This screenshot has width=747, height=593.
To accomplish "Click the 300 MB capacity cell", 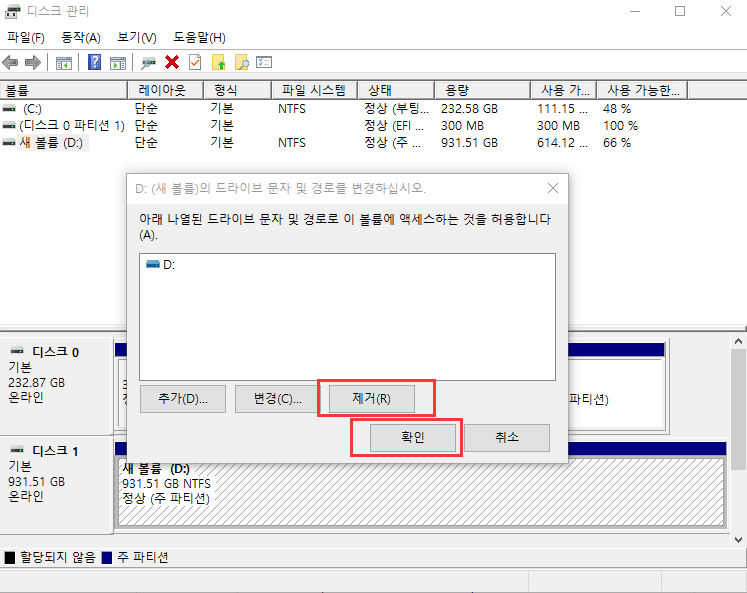I will click(462, 126).
